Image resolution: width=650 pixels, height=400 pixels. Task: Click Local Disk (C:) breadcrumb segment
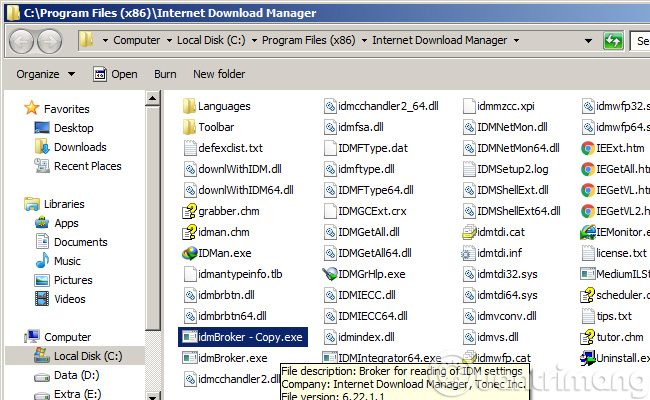point(211,40)
